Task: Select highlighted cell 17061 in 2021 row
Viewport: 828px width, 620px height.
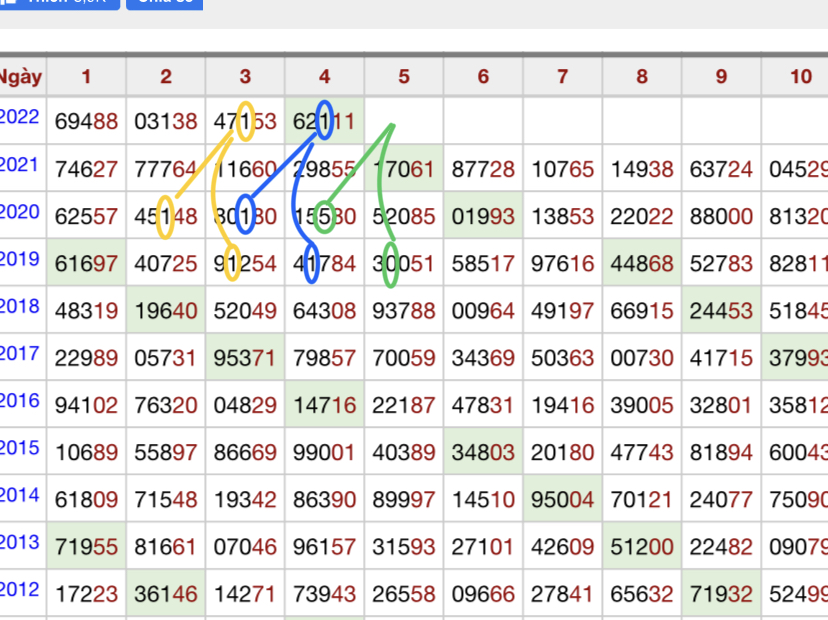Action: click(x=403, y=169)
